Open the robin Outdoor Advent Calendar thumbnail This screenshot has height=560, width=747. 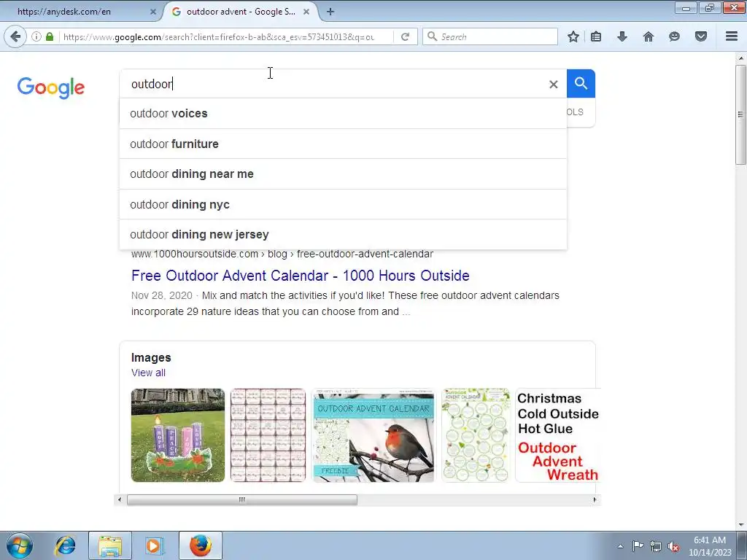373,435
